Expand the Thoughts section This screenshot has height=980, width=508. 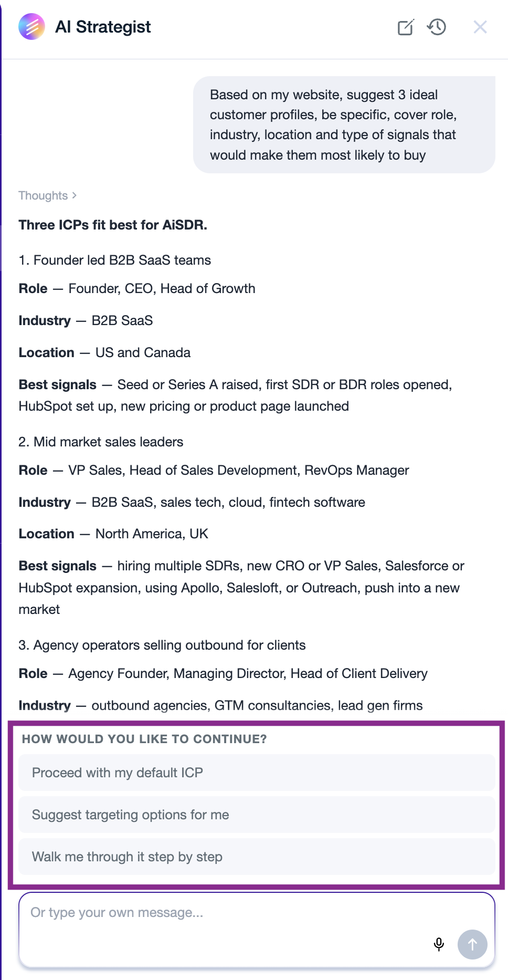tap(48, 195)
